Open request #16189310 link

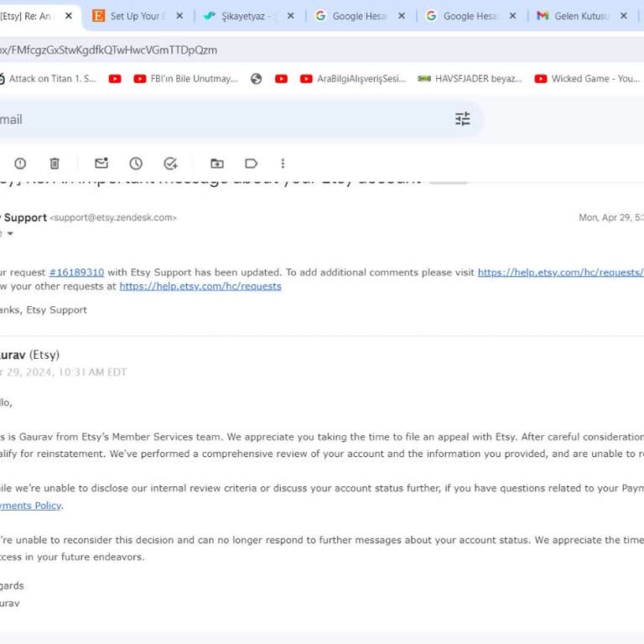tap(76, 273)
